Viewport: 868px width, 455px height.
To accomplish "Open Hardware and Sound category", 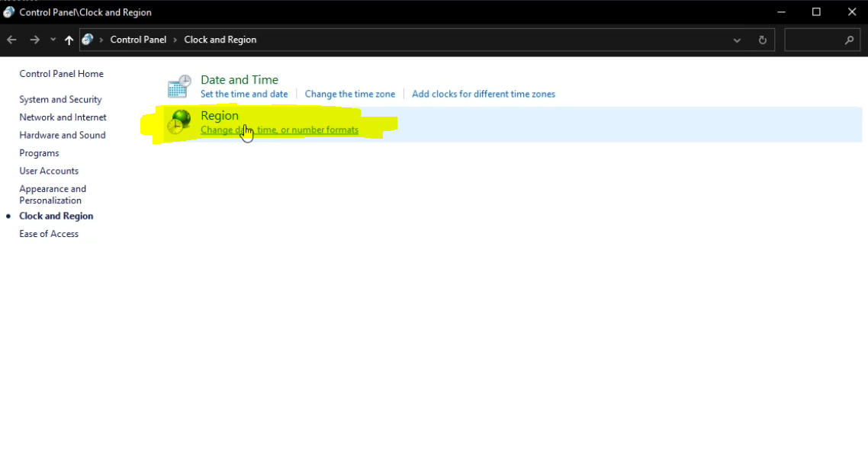I will pyautogui.click(x=63, y=135).
